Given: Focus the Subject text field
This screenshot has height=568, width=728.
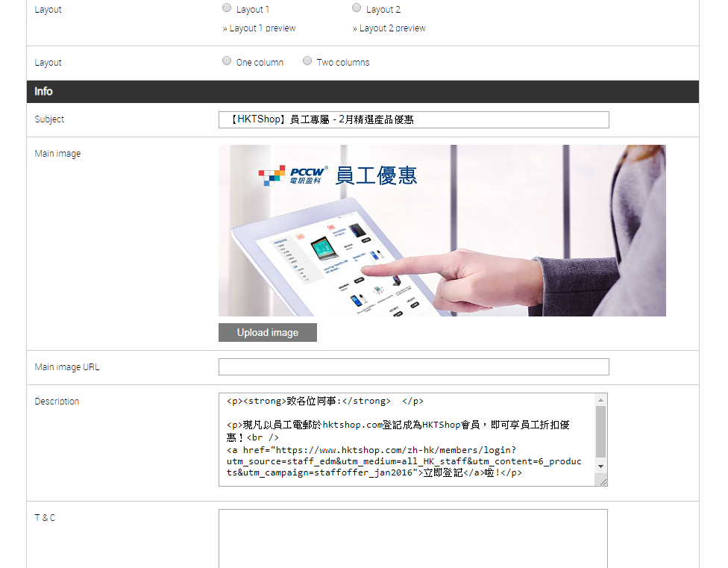Looking at the screenshot, I should (x=414, y=120).
